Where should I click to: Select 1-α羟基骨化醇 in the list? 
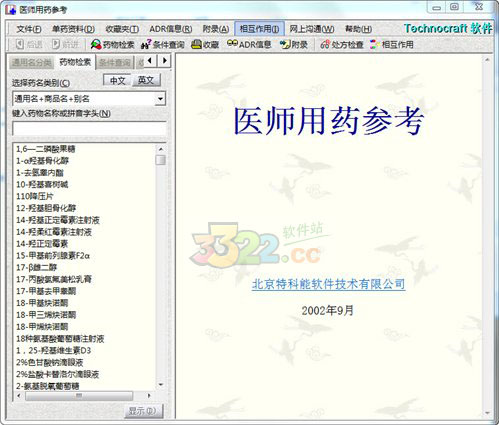42,161
